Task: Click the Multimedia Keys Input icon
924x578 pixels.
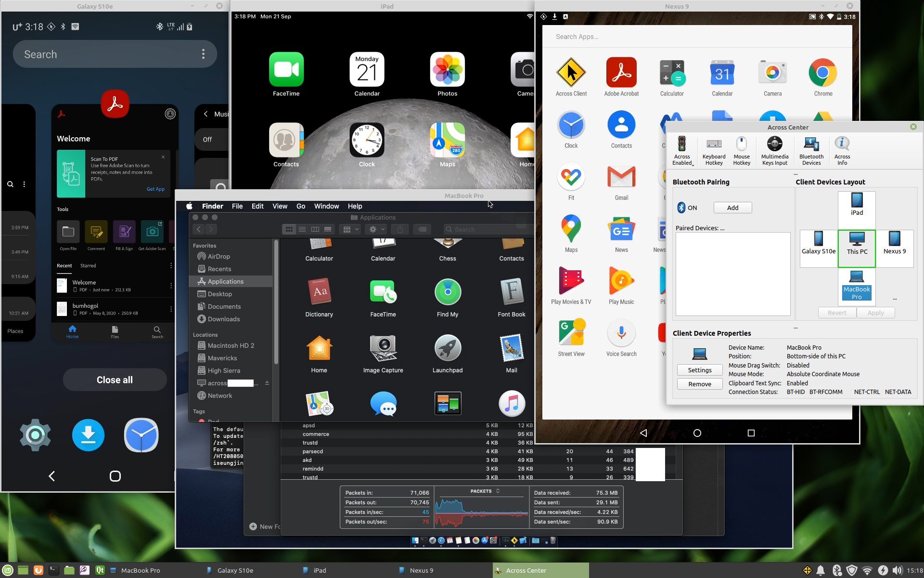Action: point(774,144)
